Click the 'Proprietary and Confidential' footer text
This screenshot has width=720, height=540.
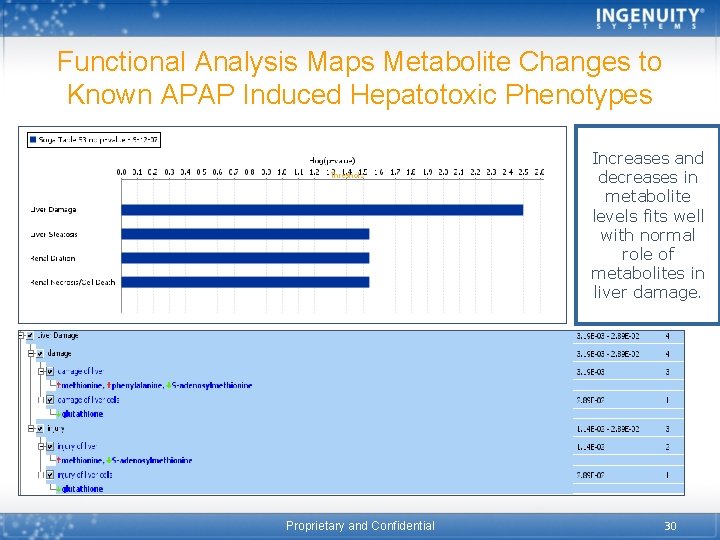[360, 526]
